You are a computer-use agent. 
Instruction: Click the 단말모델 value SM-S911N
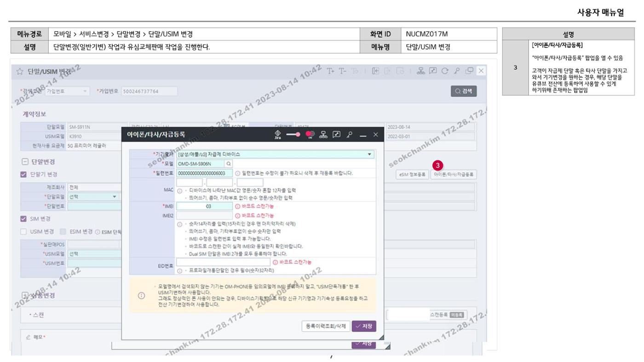[80, 127]
